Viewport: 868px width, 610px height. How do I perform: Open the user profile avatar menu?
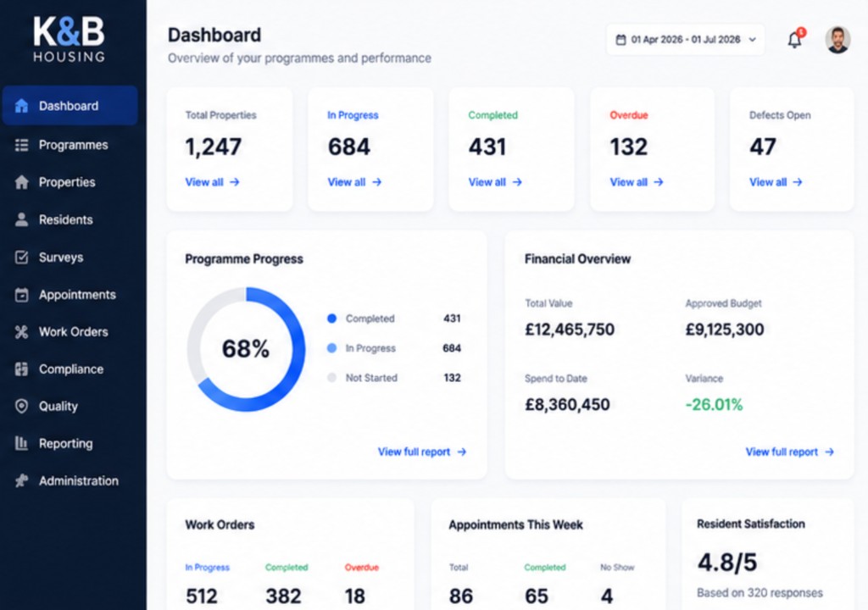coord(837,40)
